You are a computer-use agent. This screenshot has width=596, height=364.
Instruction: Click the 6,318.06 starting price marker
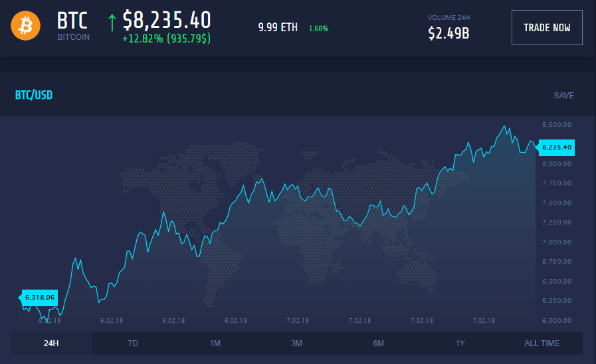pos(39,297)
